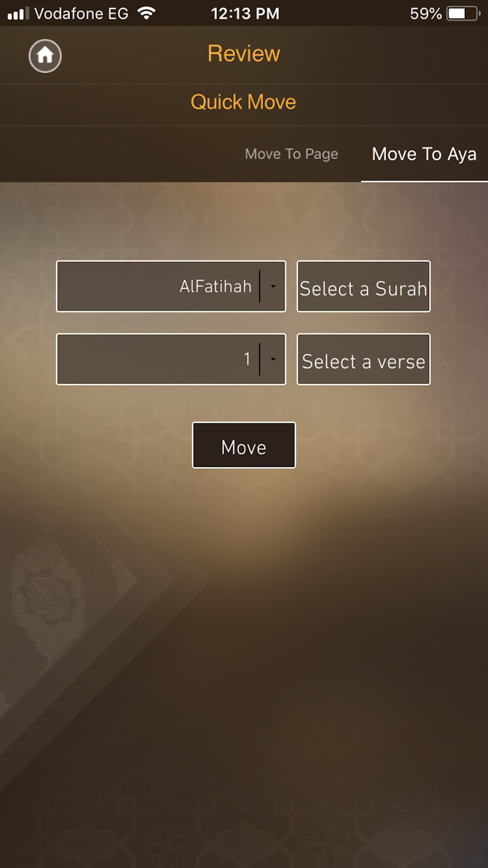Switch to the Move To Page tab
Image resolution: width=488 pixels, height=868 pixels.
click(x=291, y=154)
